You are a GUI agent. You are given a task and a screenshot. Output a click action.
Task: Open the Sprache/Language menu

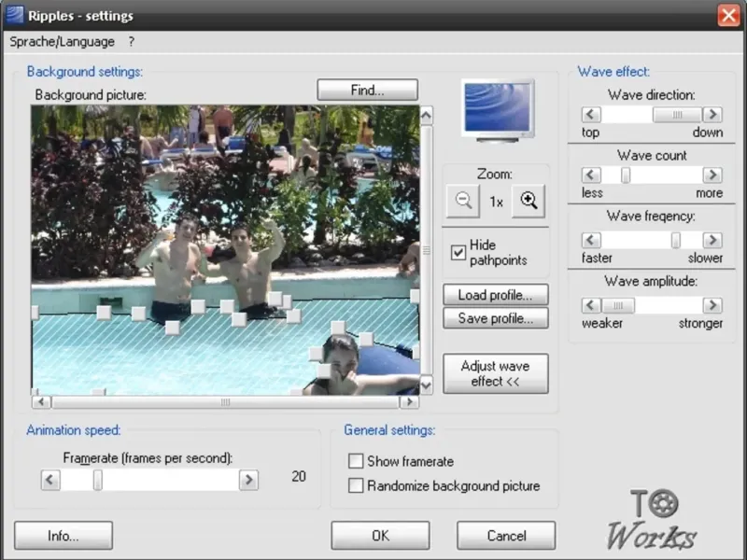pyautogui.click(x=62, y=42)
